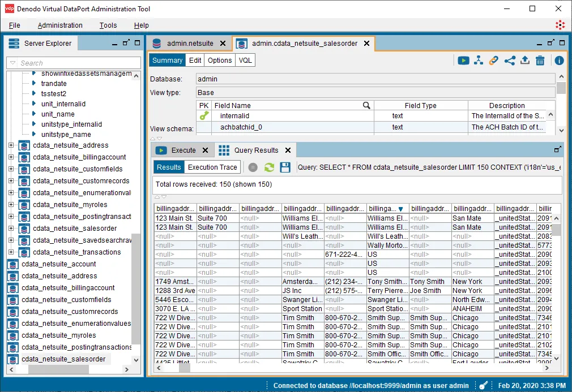Screen dimensions: 572x392
Task: Export the view using the export icon
Action: click(x=525, y=60)
